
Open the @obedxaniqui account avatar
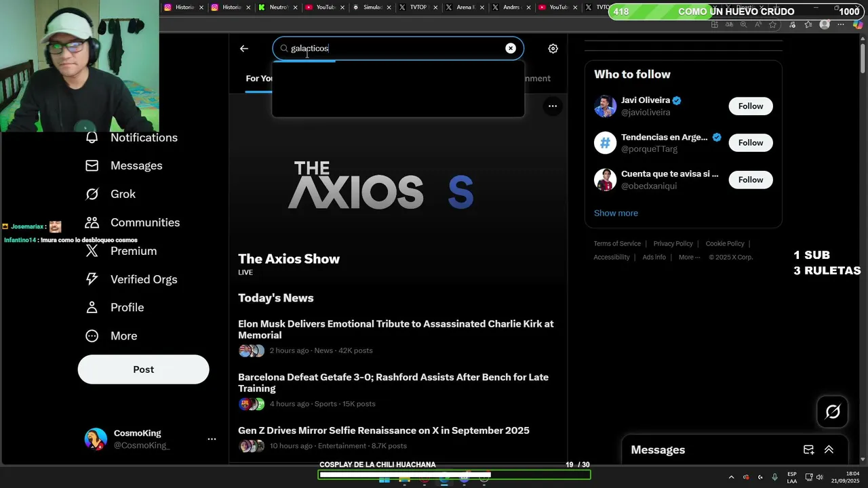(605, 180)
